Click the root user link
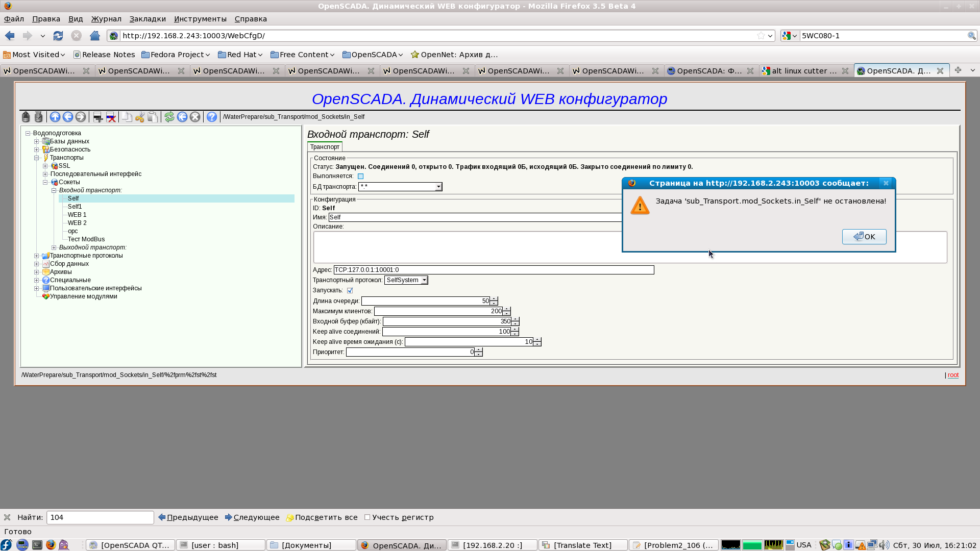 (953, 375)
